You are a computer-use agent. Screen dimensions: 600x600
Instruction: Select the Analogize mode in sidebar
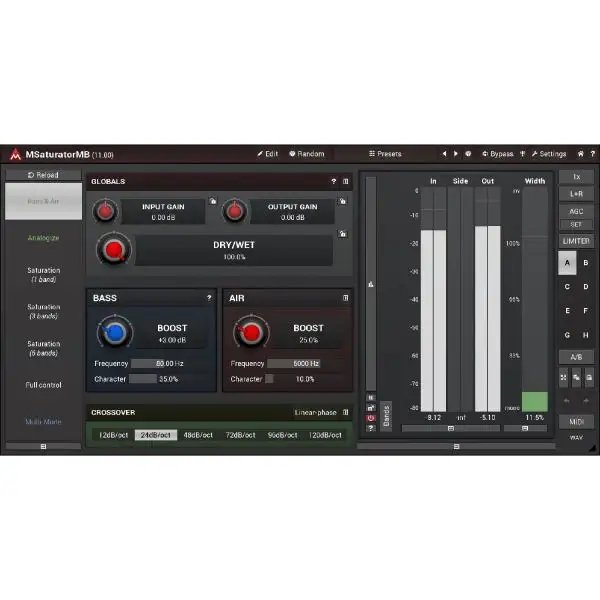[x=43, y=239]
